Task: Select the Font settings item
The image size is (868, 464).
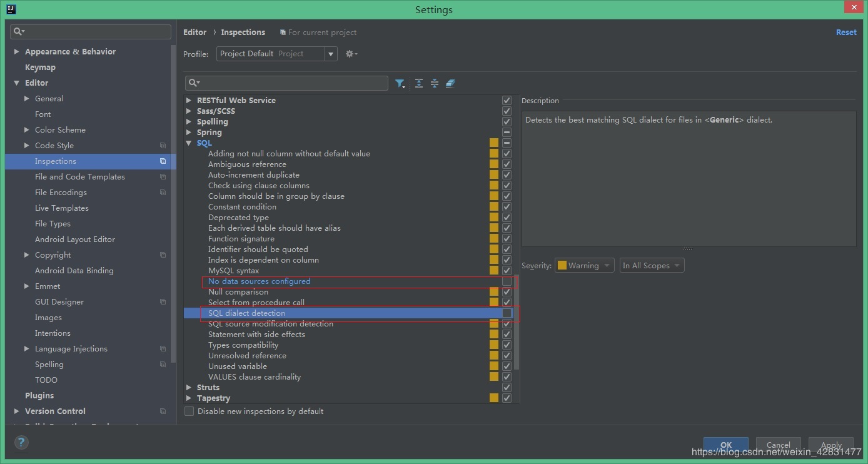Action: [43, 114]
